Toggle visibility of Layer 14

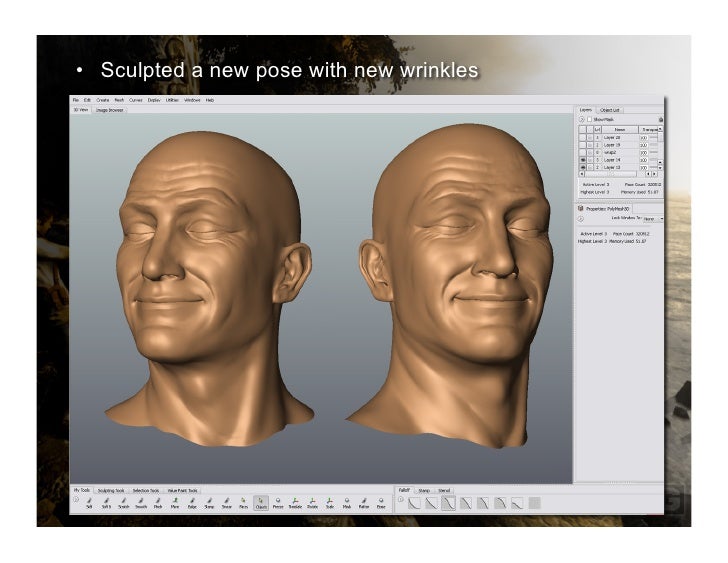[584, 159]
